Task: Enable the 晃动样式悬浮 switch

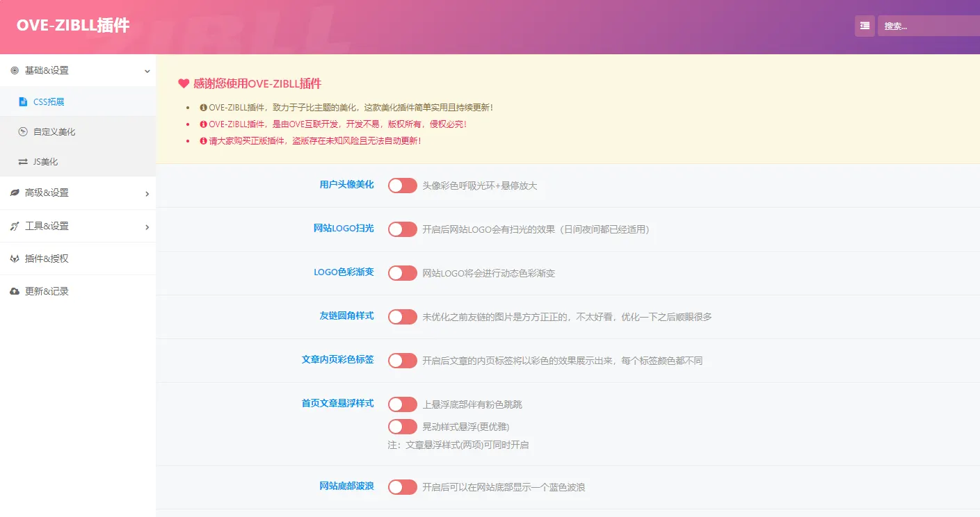Action: (402, 427)
